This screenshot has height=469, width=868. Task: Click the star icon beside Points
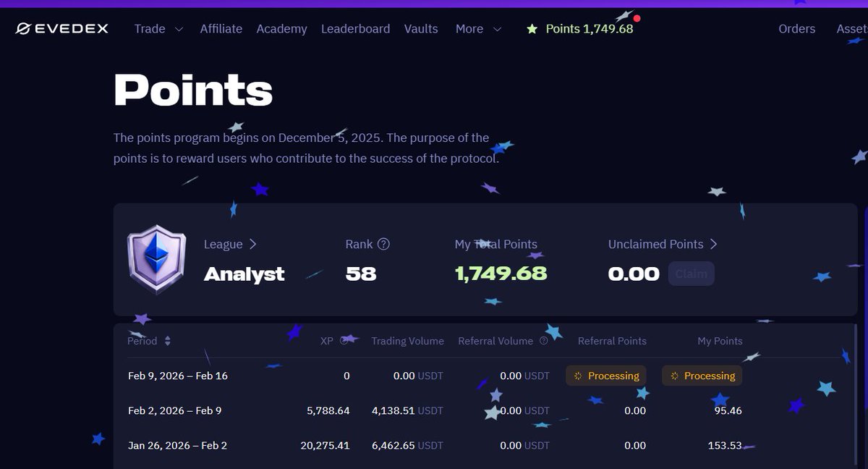(532, 29)
